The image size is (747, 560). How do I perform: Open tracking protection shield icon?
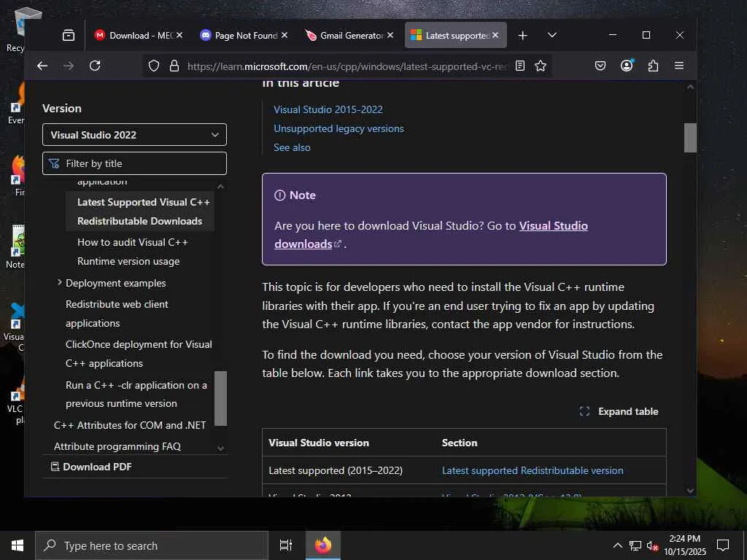click(153, 66)
